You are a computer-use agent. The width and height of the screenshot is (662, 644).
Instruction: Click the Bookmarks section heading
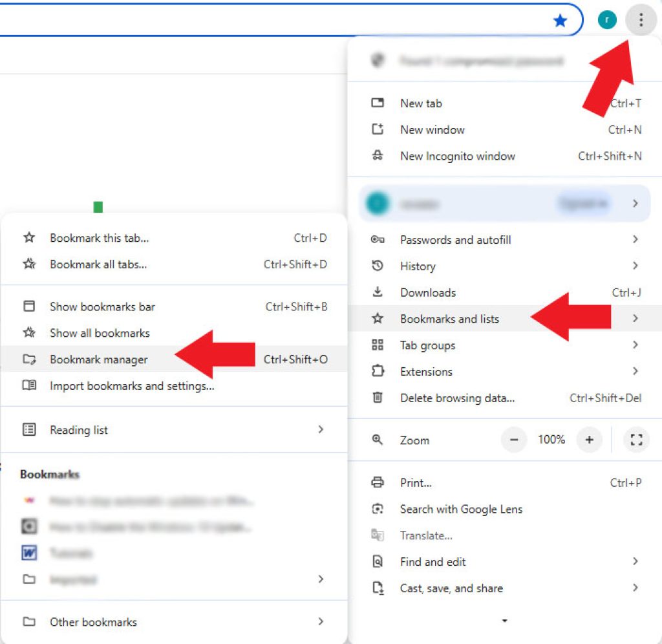tap(49, 474)
